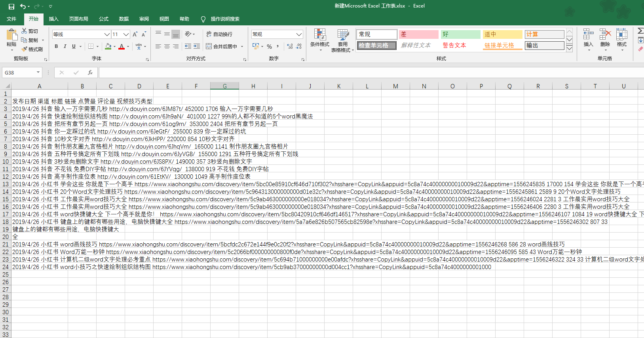Toggle middle vertical alignment

click(167, 34)
